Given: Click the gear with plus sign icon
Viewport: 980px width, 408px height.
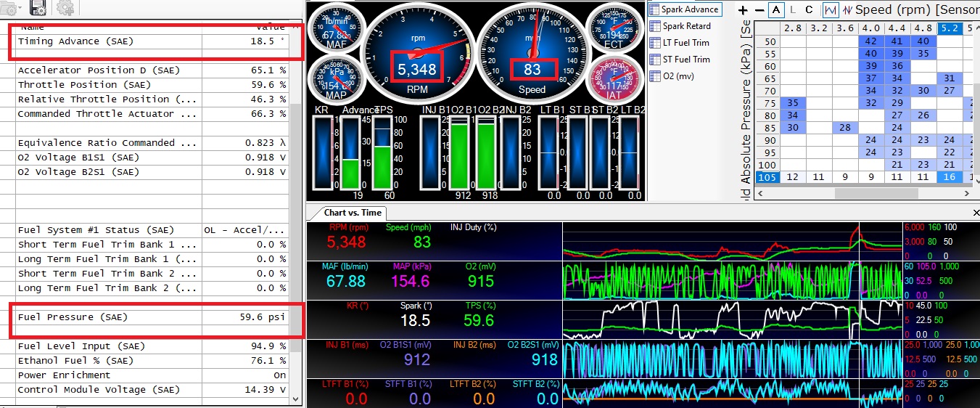Looking at the screenshot, I should [65, 8].
